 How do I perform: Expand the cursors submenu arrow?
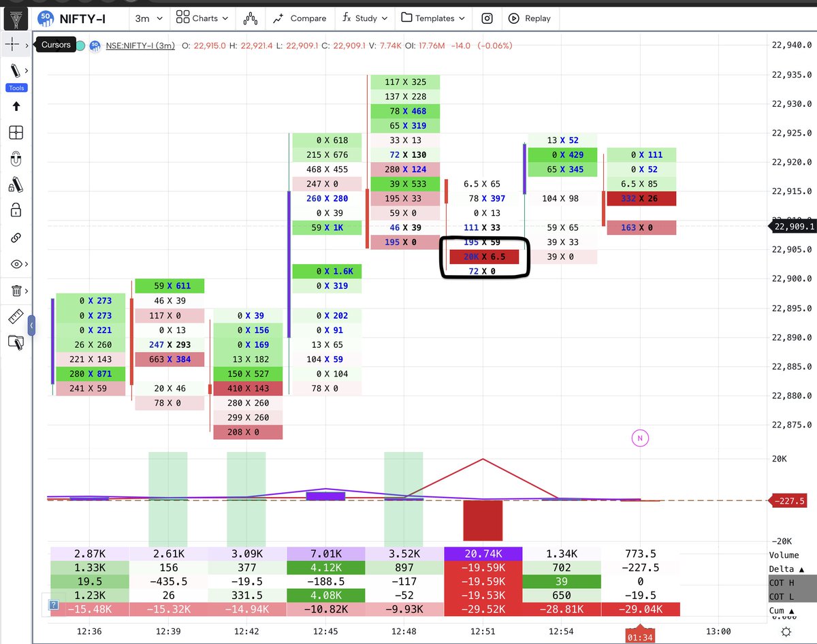(27, 46)
